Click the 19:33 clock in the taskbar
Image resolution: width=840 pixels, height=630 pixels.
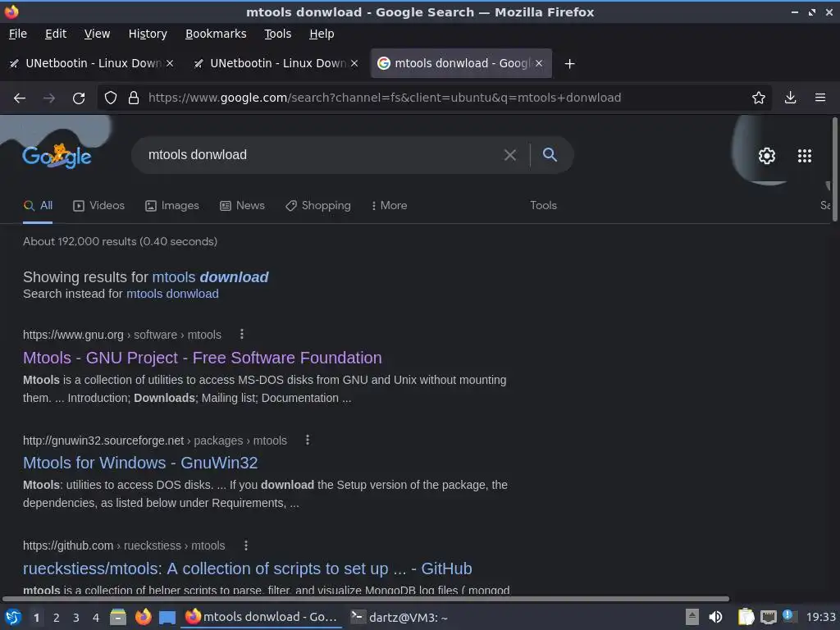pos(820,618)
